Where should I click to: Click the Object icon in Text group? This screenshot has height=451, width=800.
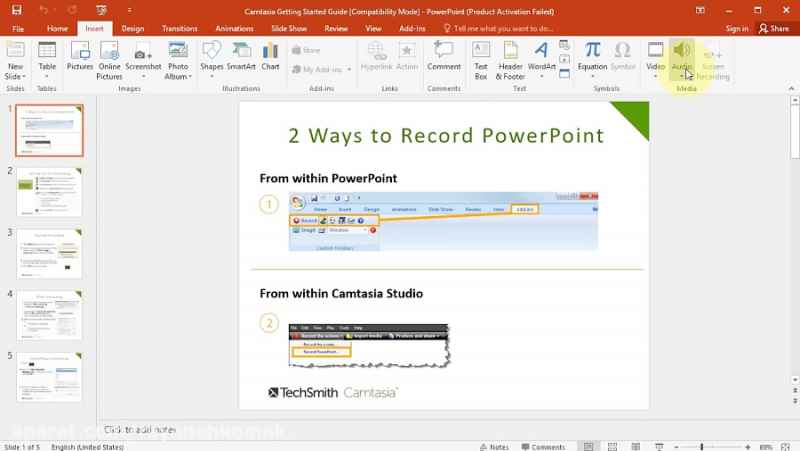tap(564, 74)
